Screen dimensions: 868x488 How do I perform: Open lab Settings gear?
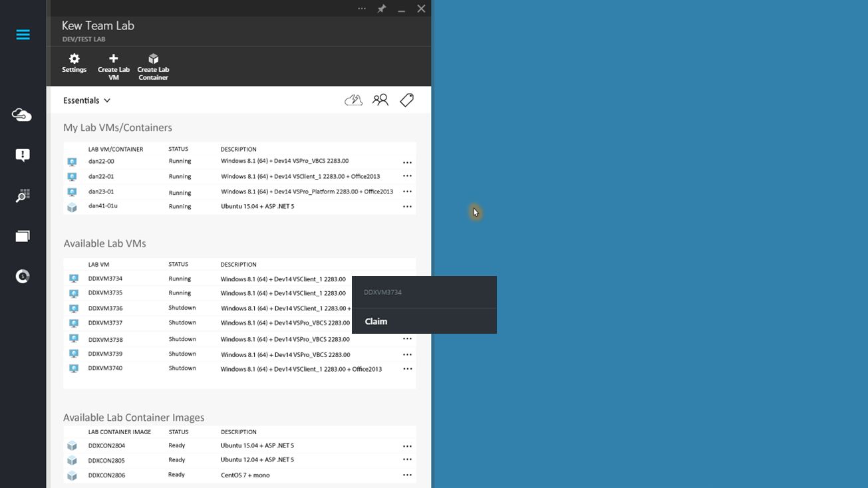[74, 64]
